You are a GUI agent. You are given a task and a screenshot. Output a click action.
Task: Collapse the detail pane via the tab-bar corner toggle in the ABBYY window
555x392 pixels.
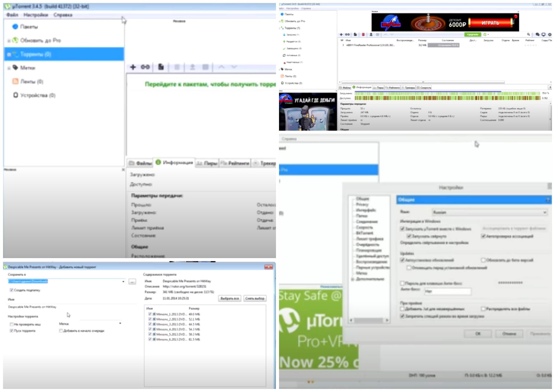coord(550,87)
